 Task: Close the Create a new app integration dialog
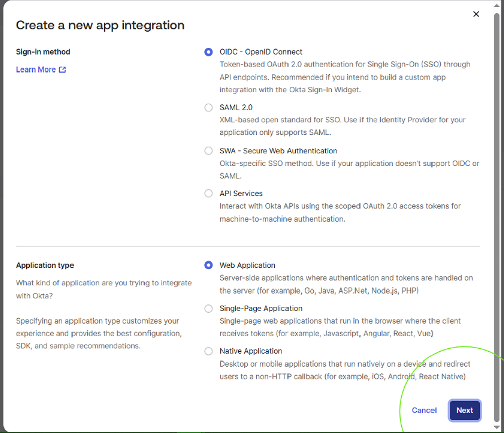tap(476, 14)
